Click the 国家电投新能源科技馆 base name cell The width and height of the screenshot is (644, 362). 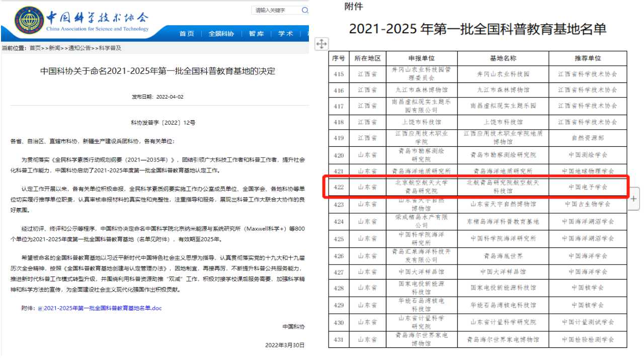tap(503, 288)
